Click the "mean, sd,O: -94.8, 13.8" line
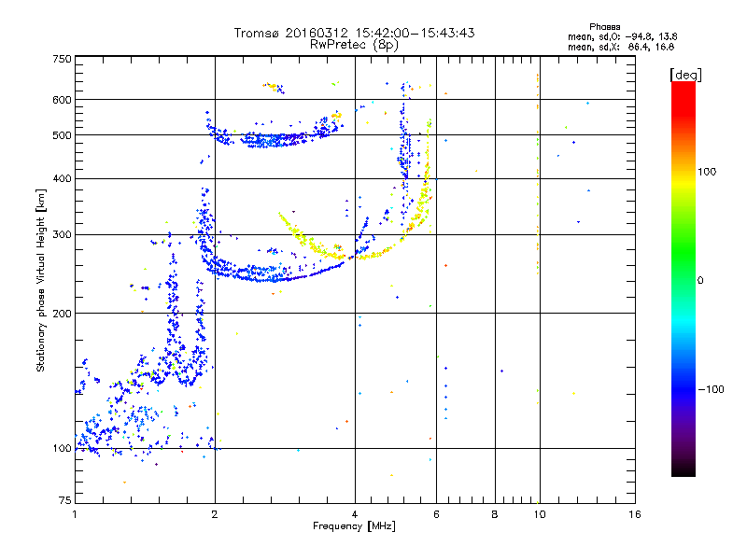The height and width of the screenshot is (560, 747). click(x=622, y=36)
